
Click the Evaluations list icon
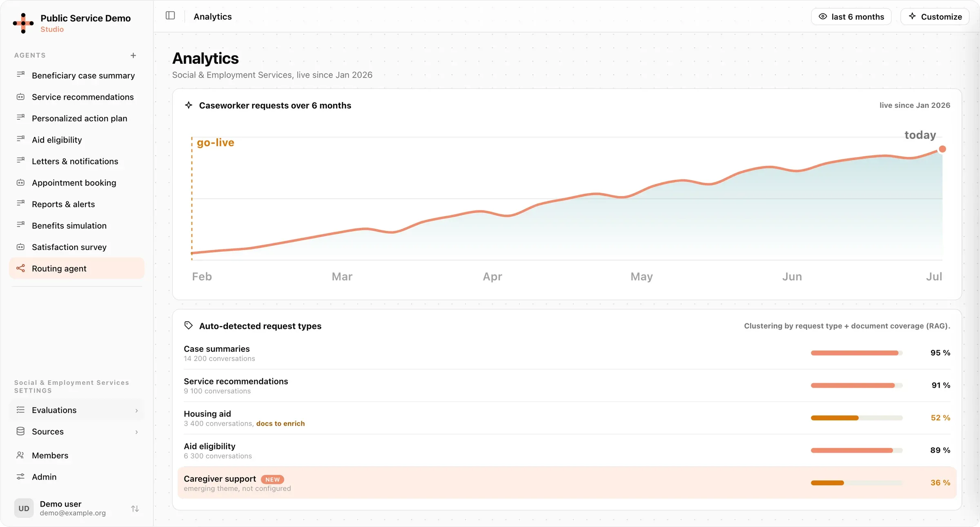[20, 410]
